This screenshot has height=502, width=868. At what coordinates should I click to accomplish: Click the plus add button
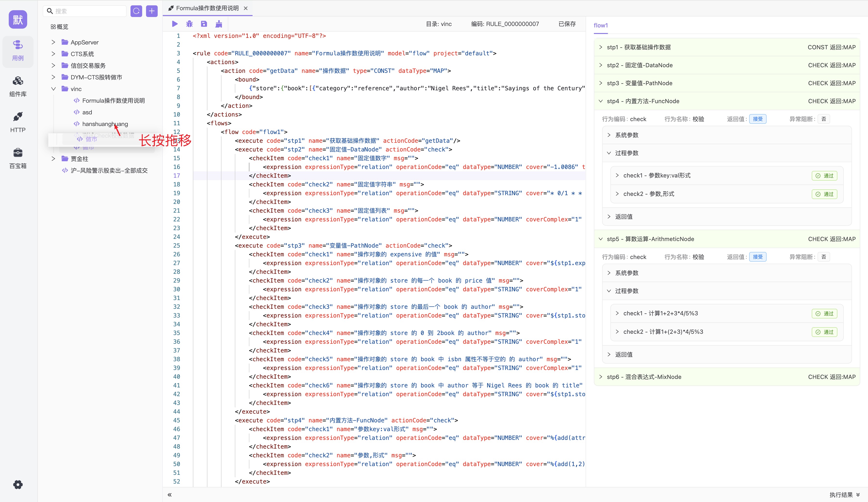click(x=152, y=11)
